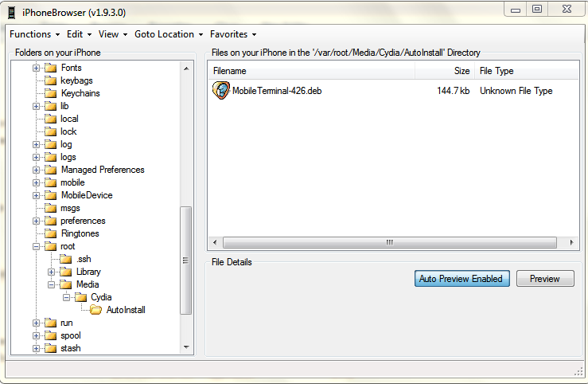Viewport: 588px width, 384px height.
Task: Expand the Managed Preferences node
Action: [x=36, y=170]
